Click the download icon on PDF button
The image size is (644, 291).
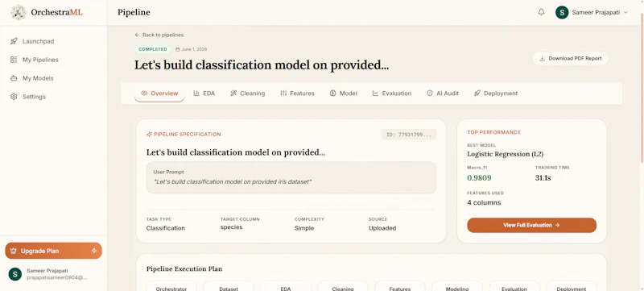tap(542, 58)
